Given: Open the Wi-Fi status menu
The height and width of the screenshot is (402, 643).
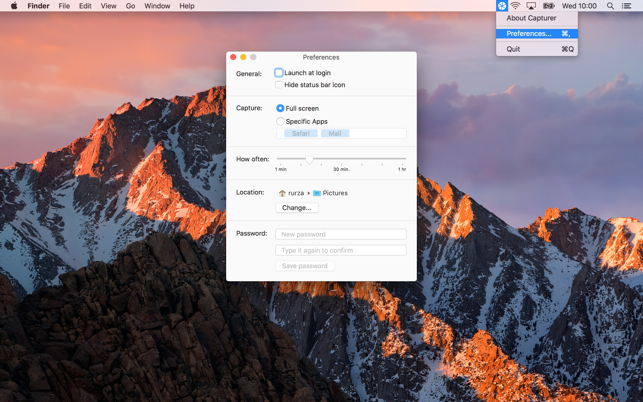Looking at the screenshot, I should pyautogui.click(x=516, y=6).
